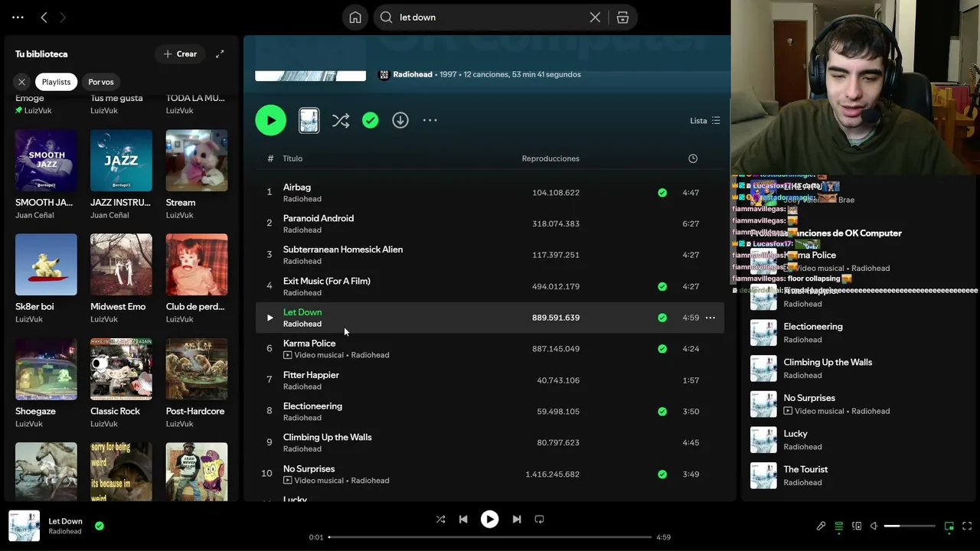Screen dimensions: 980x551
Task: Toggle the album saved-to-library checkmark
Action: point(371,120)
